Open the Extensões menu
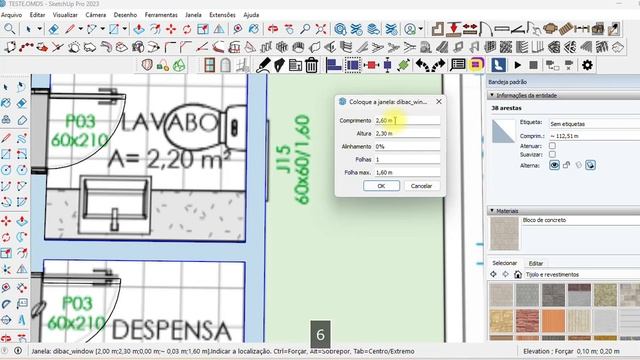 (222, 15)
